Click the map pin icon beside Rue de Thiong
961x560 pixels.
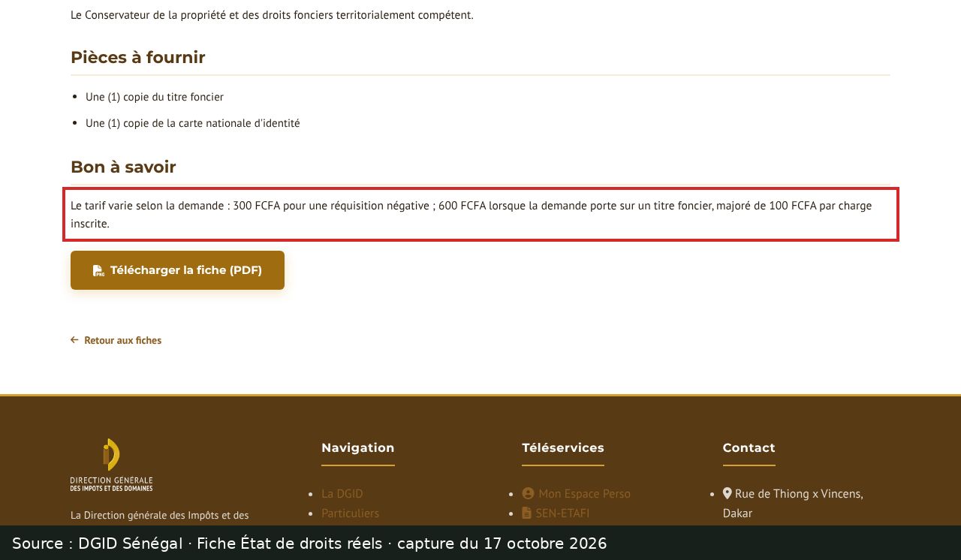pyautogui.click(x=728, y=493)
